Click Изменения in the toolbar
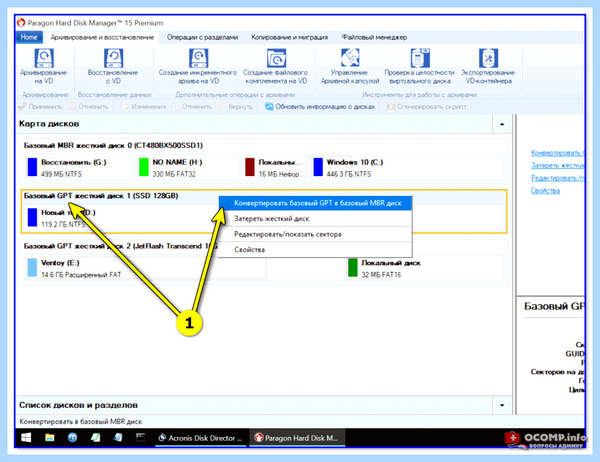Screen dimensions: 600x462 pyautogui.click(x=143, y=107)
